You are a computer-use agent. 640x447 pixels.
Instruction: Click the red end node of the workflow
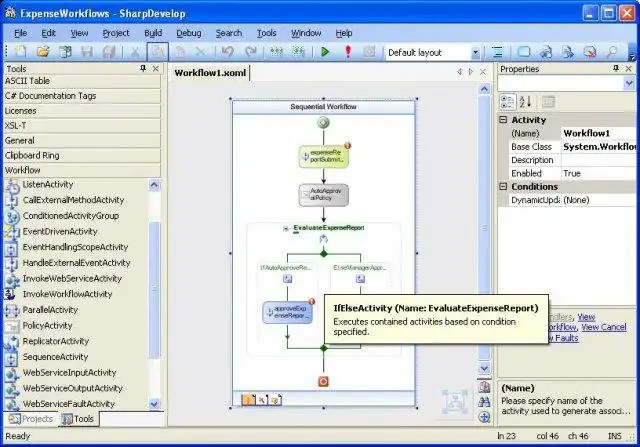coord(323,382)
